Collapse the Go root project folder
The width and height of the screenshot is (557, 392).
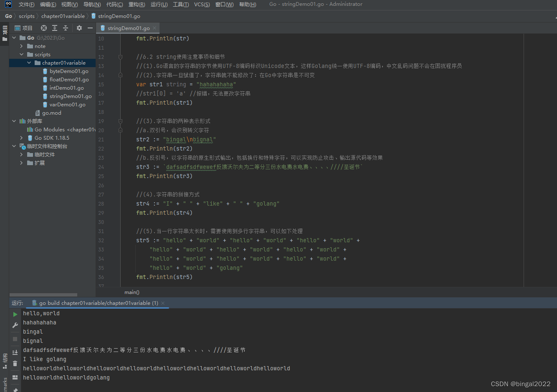pyautogui.click(x=14, y=38)
